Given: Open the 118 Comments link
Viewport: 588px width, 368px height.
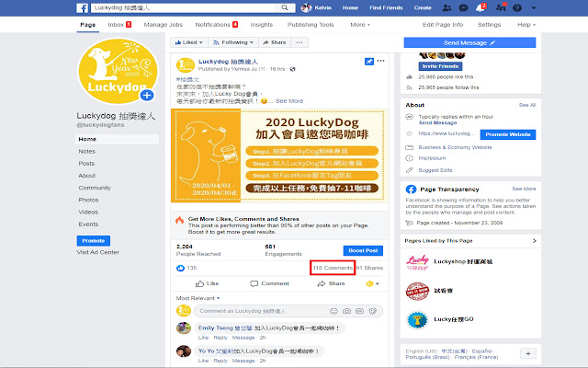Looking at the screenshot, I should coord(333,268).
